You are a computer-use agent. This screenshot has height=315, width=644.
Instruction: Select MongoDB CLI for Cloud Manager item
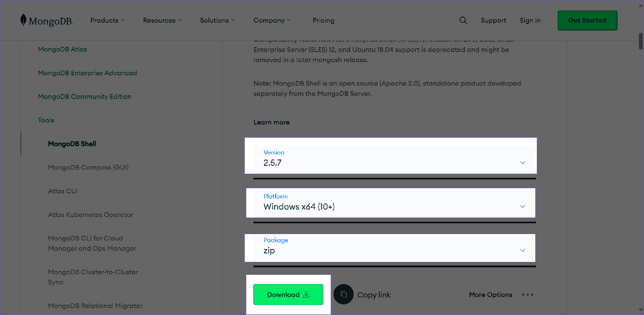(x=92, y=243)
